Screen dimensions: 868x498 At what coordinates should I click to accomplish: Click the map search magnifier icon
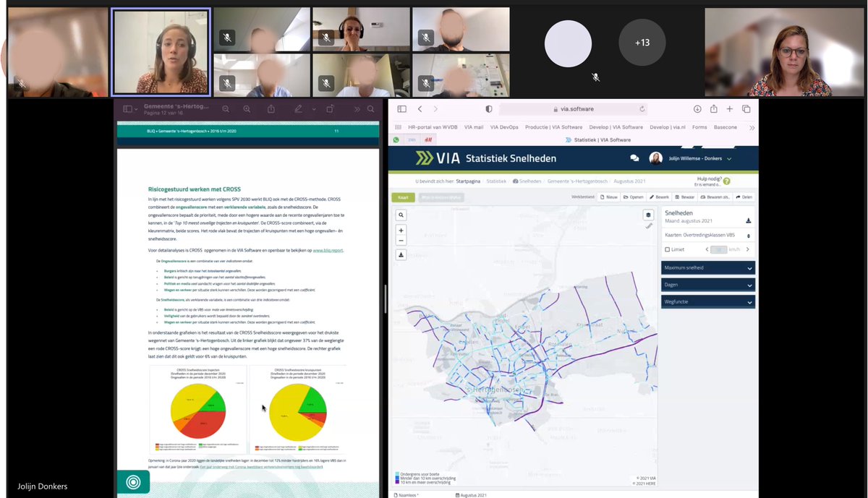[401, 215]
